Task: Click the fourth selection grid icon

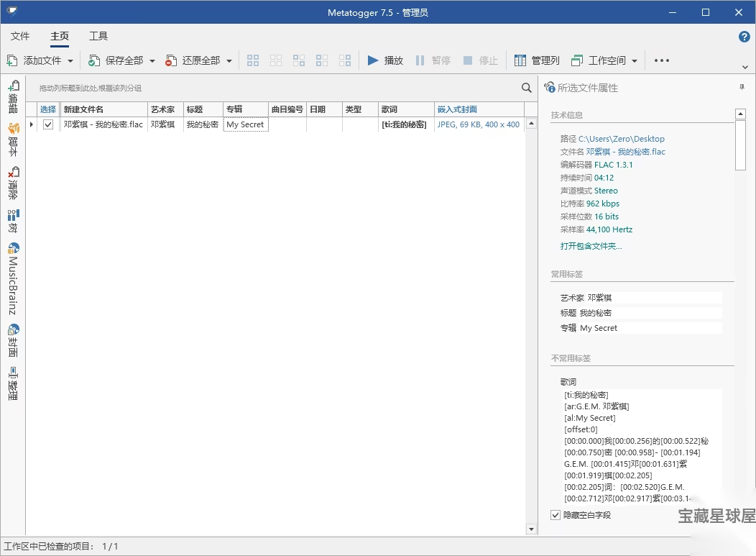Action: click(322, 60)
